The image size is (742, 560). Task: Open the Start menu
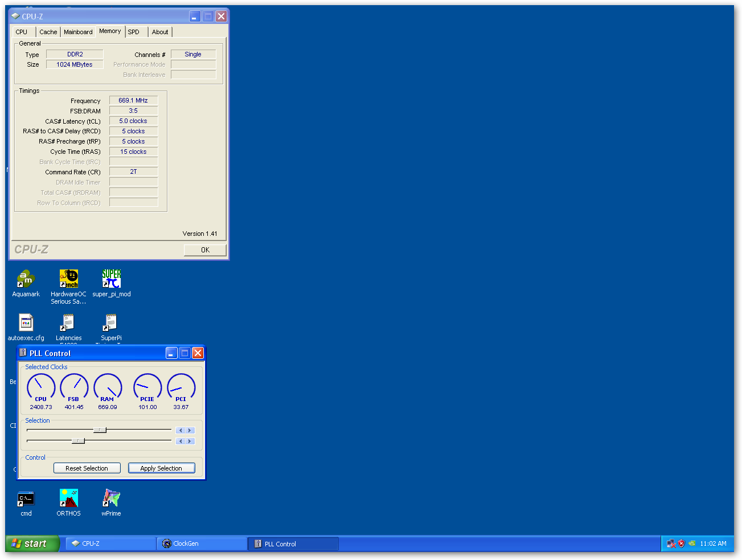pos(32,543)
